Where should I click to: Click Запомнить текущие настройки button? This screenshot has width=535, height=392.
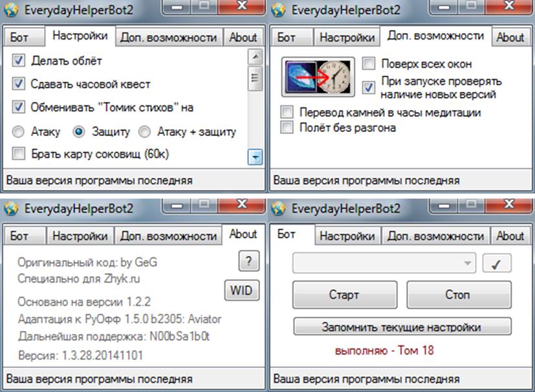coord(402,327)
